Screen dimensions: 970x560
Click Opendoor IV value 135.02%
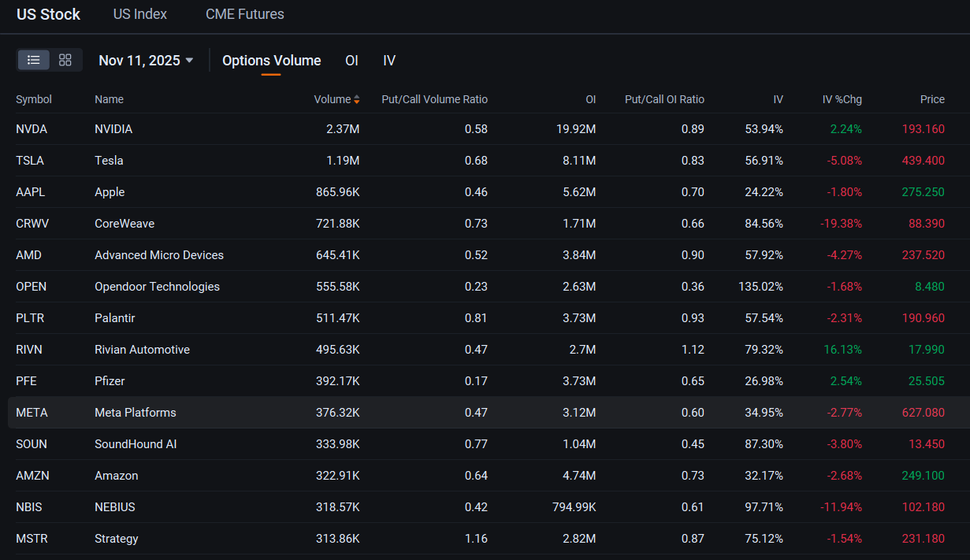coord(760,287)
